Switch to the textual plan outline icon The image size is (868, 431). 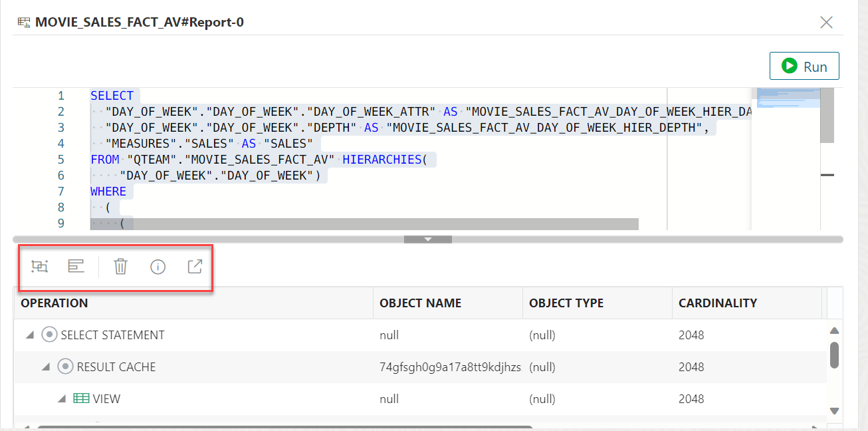pyautogui.click(x=76, y=266)
